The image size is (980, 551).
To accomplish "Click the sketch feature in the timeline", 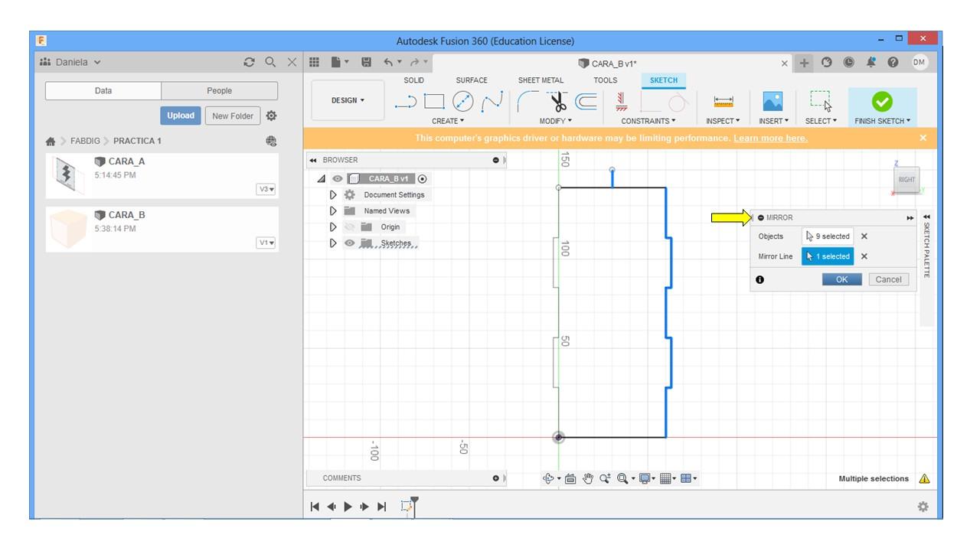I will click(x=407, y=507).
